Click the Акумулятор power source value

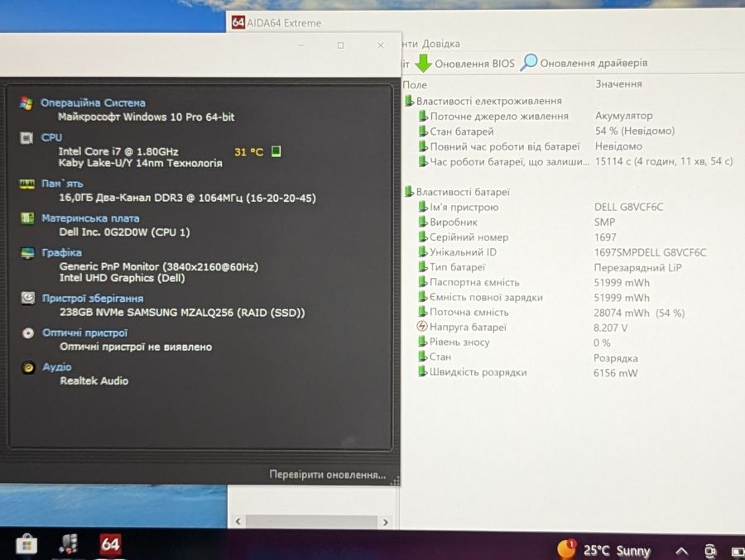click(624, 116)
